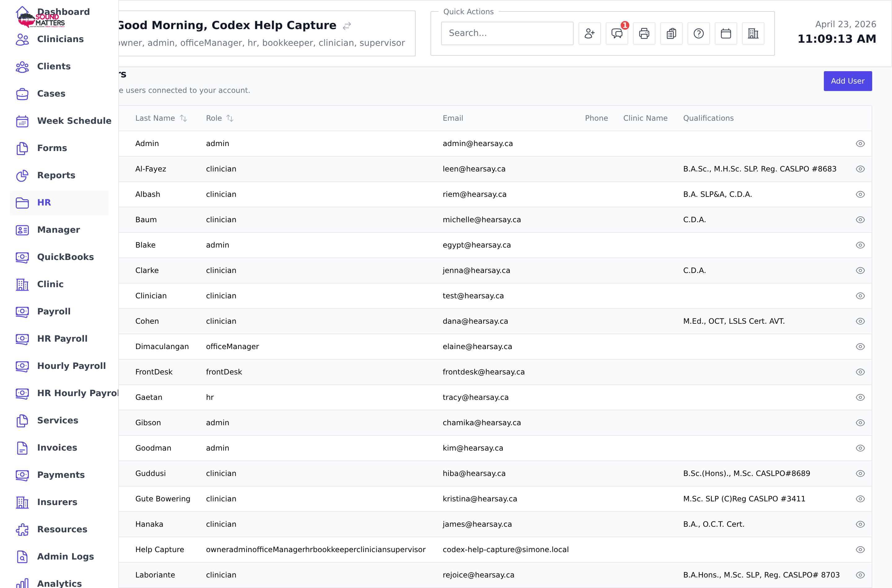
Task: View user details for admin@hearsay.ca row
Action: pyautogui.click(x=860, y=144)
